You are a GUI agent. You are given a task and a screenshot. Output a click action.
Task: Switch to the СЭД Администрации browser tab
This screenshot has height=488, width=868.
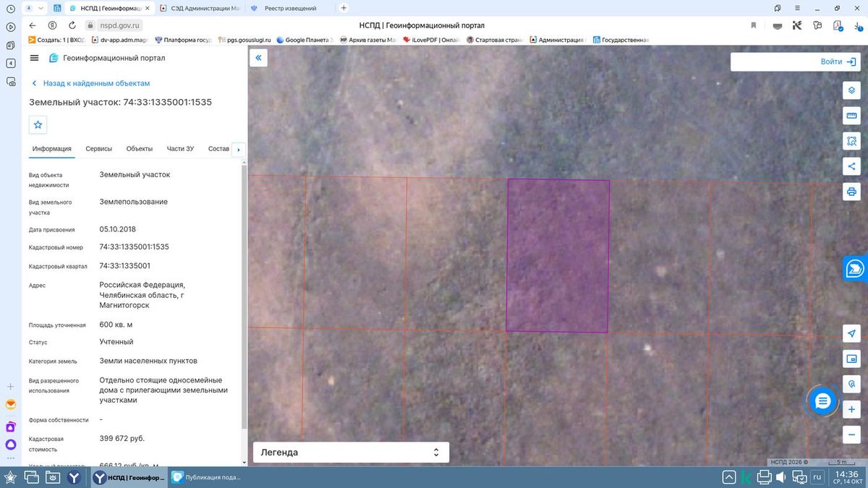[200, 8]
